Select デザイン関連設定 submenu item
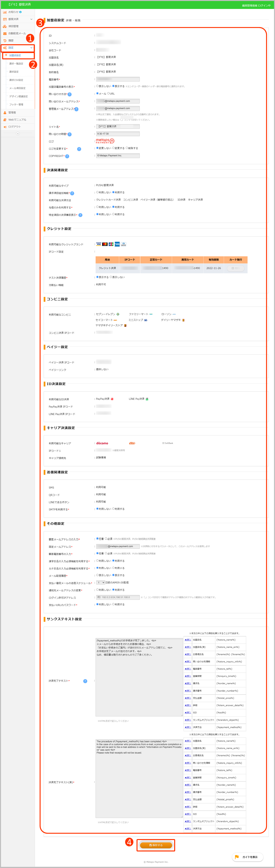The image size is (275, 868). click(x=18, y=96)
